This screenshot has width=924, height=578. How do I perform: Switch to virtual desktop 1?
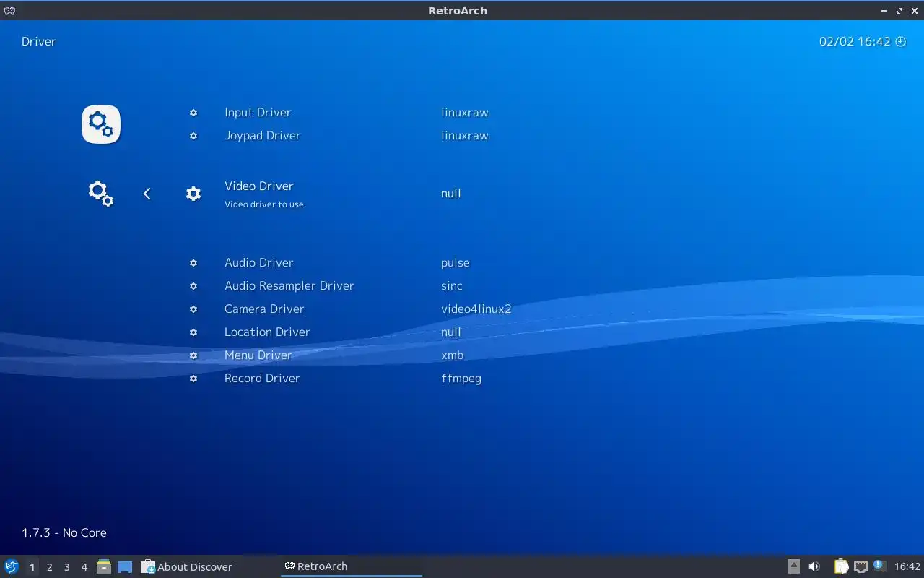[32, 567]
